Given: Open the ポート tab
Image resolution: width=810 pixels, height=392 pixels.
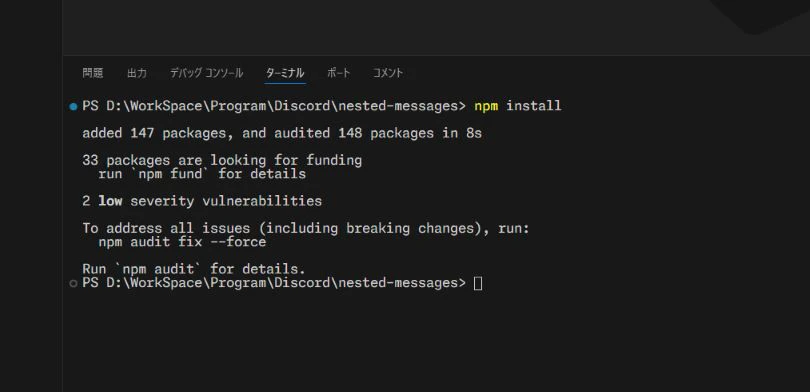Looking at the screenshot, I should coord(339,73).
